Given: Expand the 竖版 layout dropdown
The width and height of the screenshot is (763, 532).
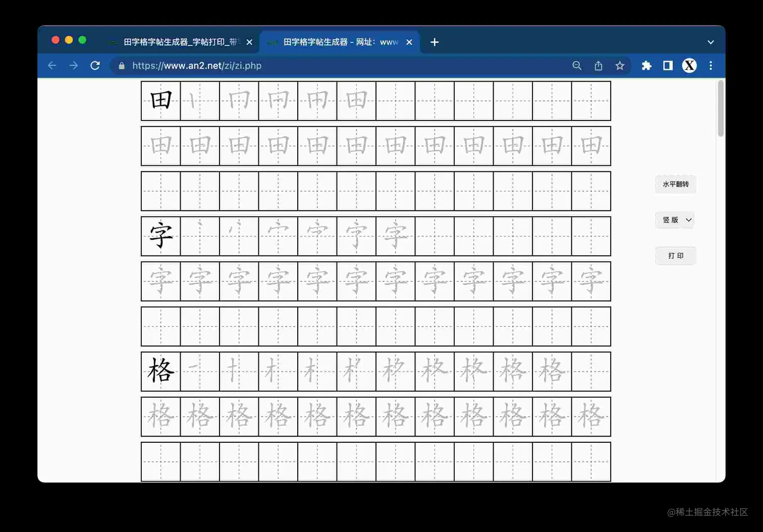Looking at the screenshot, I should (675, 220).
